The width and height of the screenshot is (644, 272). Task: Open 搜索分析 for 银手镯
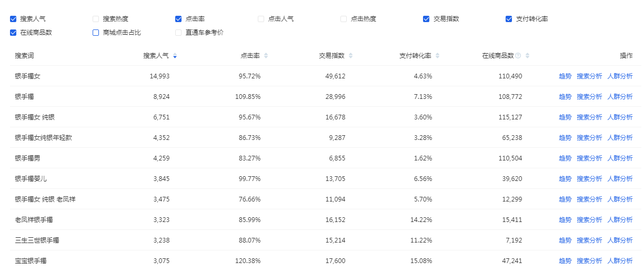tap(589, 97)
